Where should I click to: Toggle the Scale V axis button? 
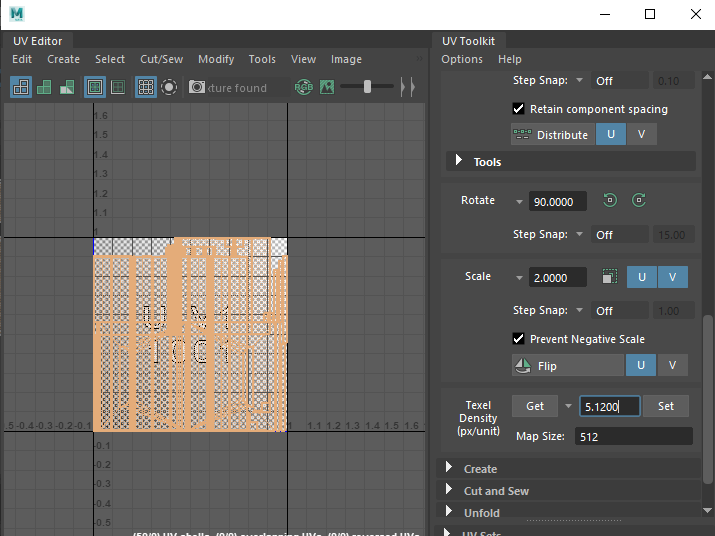(x=672, y=277)
